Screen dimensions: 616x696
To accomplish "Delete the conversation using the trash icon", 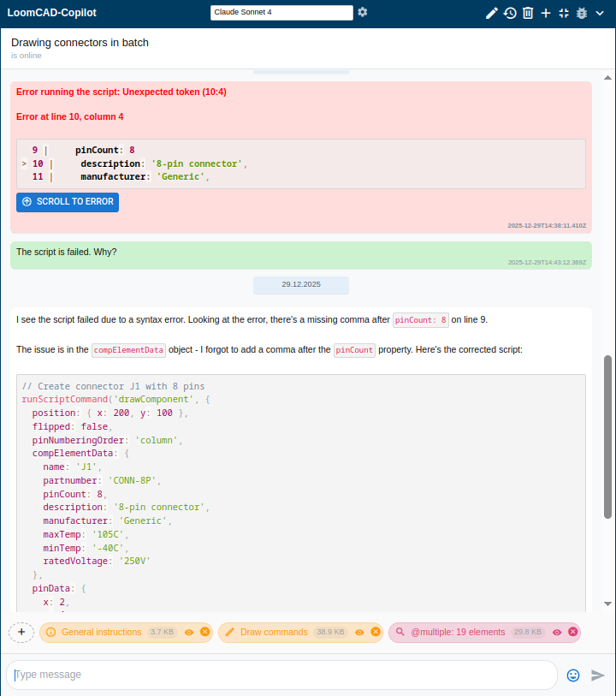I will [527, 13].
